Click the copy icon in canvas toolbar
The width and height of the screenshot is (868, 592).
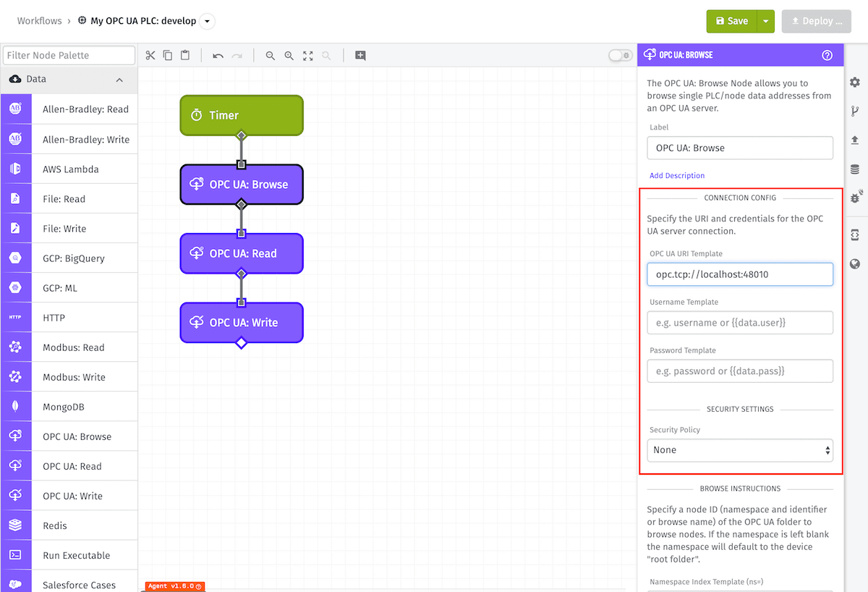(168, 56)
